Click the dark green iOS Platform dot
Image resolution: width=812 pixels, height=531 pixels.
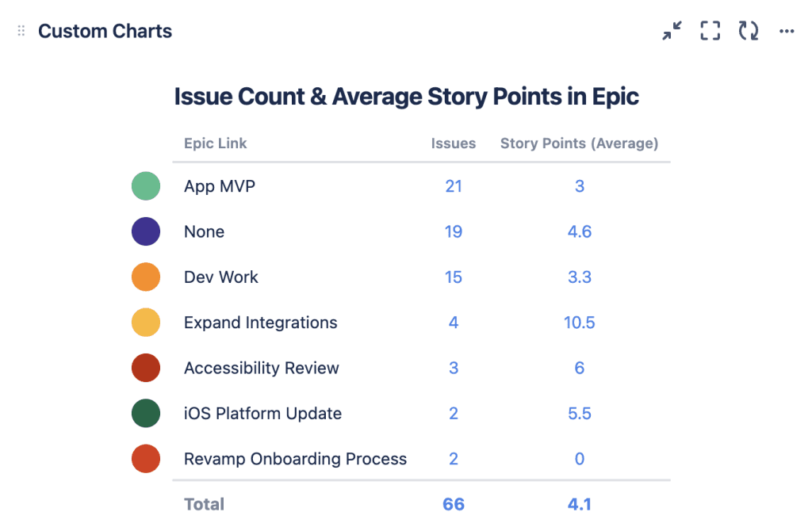tap(146, 414)
